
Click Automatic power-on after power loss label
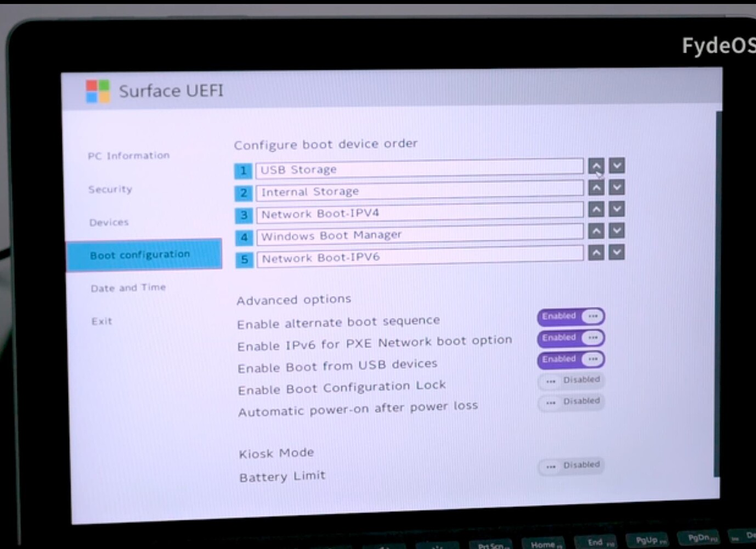(x=358, y=409)
